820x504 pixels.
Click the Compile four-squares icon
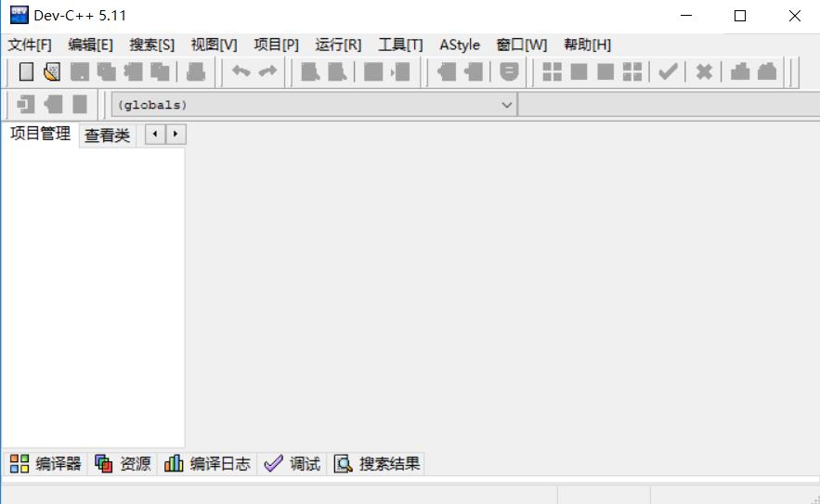point(553,71)
